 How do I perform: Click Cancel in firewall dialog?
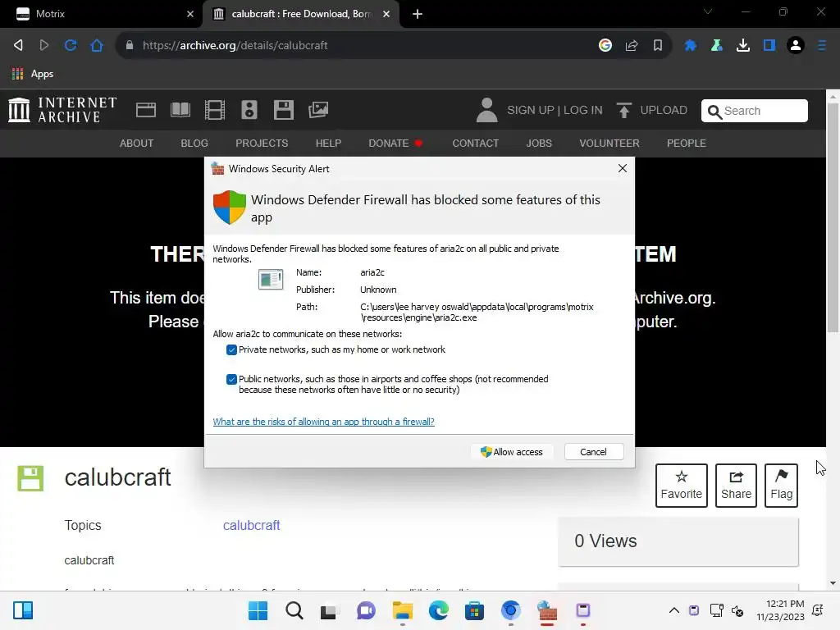point(594,452)
